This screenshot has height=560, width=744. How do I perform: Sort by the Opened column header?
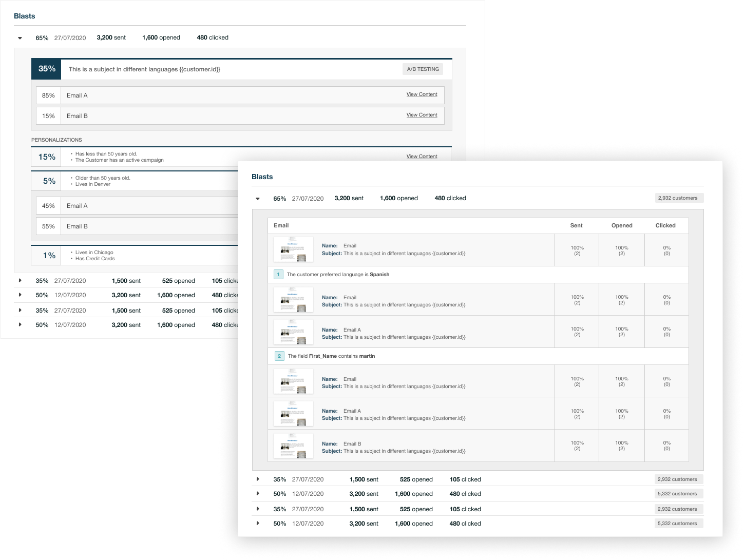coord(622,226)
